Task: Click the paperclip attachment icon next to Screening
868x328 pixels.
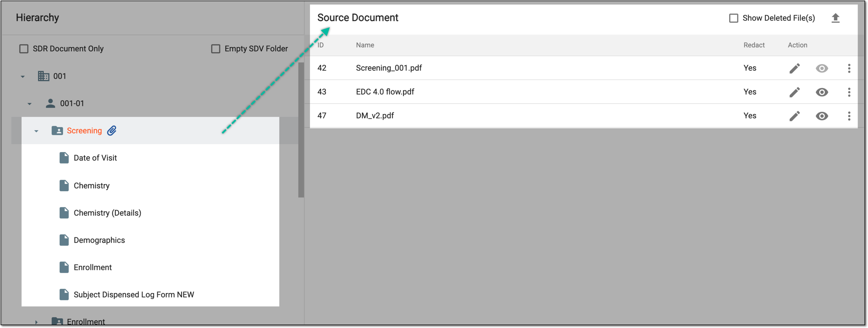Action: [x=111, y=131]
